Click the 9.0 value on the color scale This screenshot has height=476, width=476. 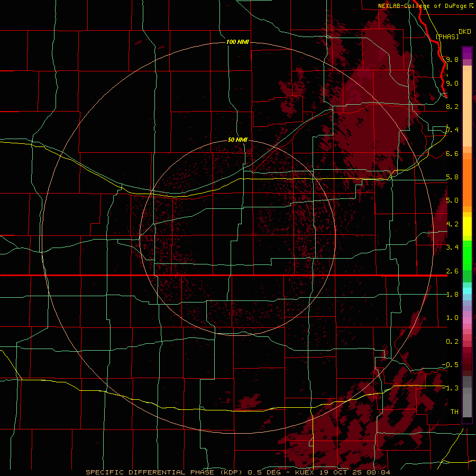tap(452, 83)
